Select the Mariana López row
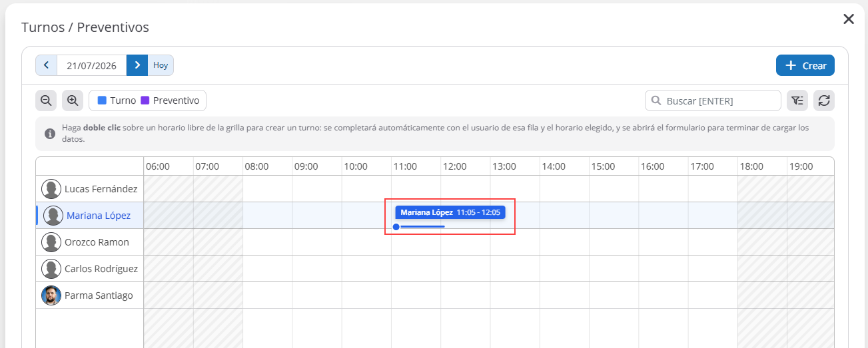 pyautogui.click(x=90, y=216)
